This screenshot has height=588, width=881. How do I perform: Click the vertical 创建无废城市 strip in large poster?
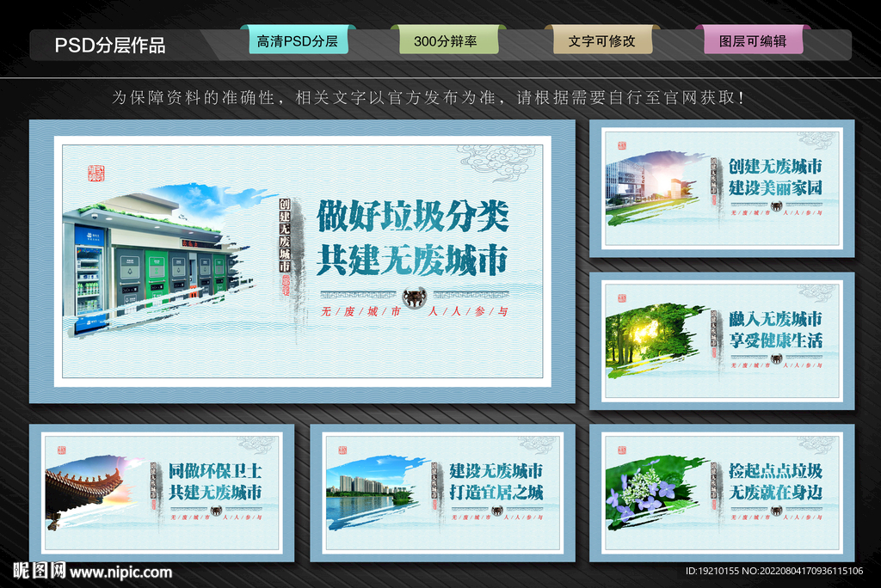pos(285,236)
